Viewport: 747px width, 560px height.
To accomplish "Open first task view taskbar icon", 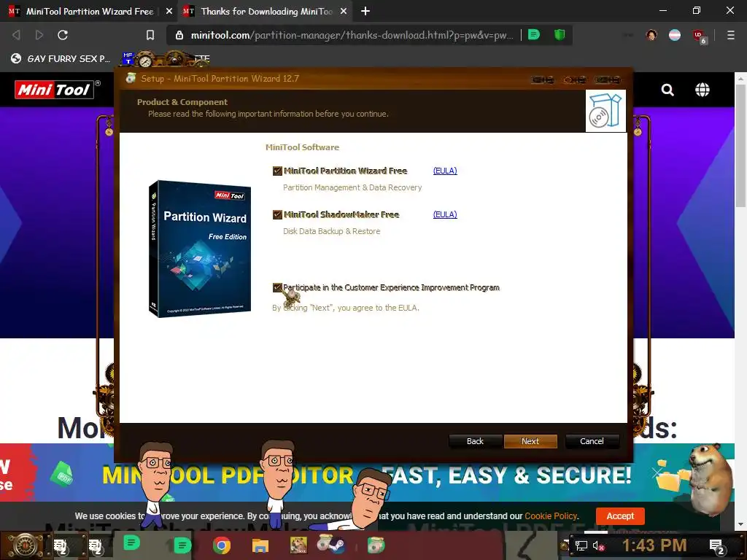I will [61, 545].
